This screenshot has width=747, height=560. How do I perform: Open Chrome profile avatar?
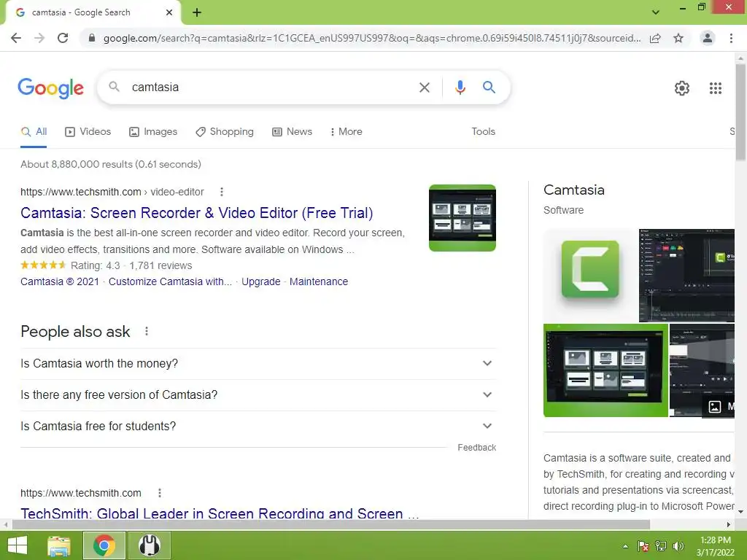708,38
